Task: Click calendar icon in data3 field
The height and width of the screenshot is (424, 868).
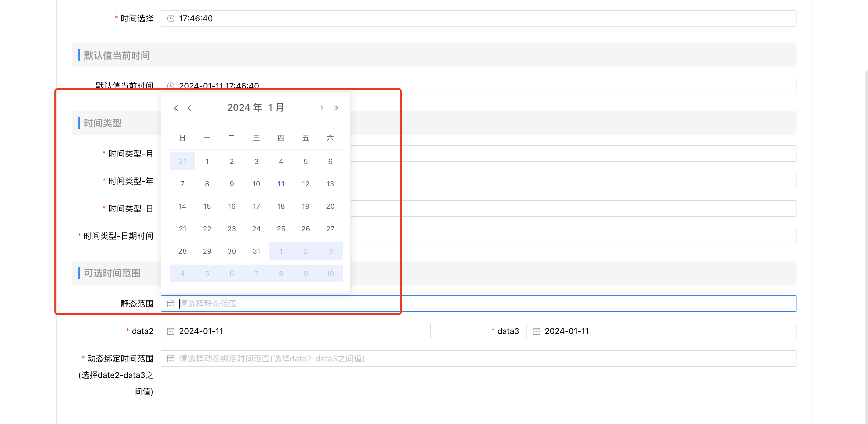Action: pos(537,331)
